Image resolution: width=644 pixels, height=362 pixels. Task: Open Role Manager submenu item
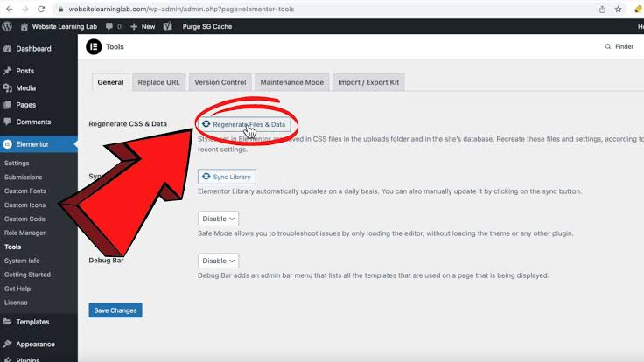click(24, 233)
